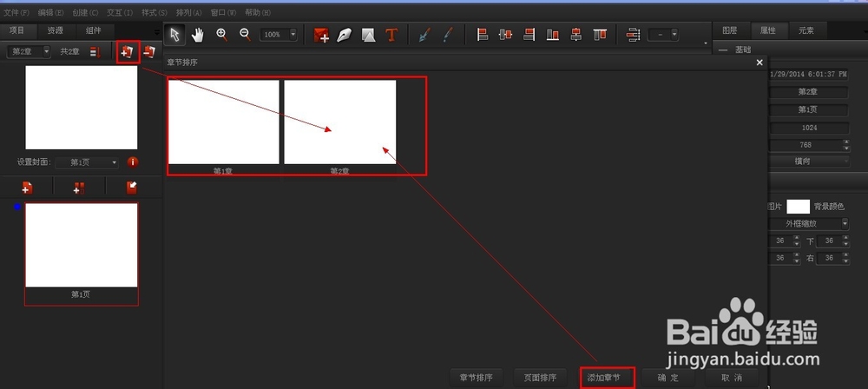
Task: Click the 确定 button
Action: (x=667, y=378)
